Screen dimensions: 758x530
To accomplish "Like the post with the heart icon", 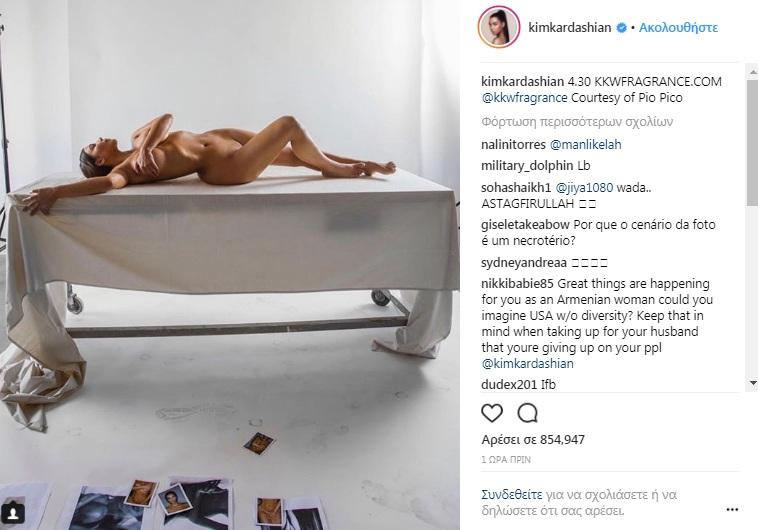I will 492,413.
